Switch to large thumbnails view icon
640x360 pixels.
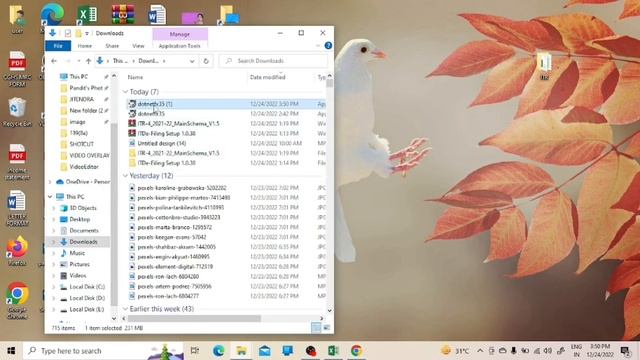click(x=327, y=328)
